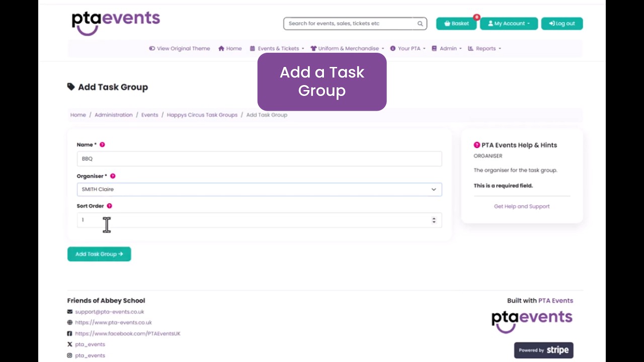Click the Instagram icon in footer
The image size is (644, 362).
[70, 356]
